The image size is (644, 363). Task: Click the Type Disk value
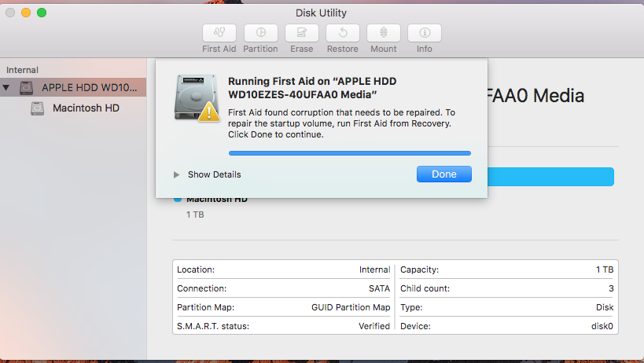tap(605, 307)
